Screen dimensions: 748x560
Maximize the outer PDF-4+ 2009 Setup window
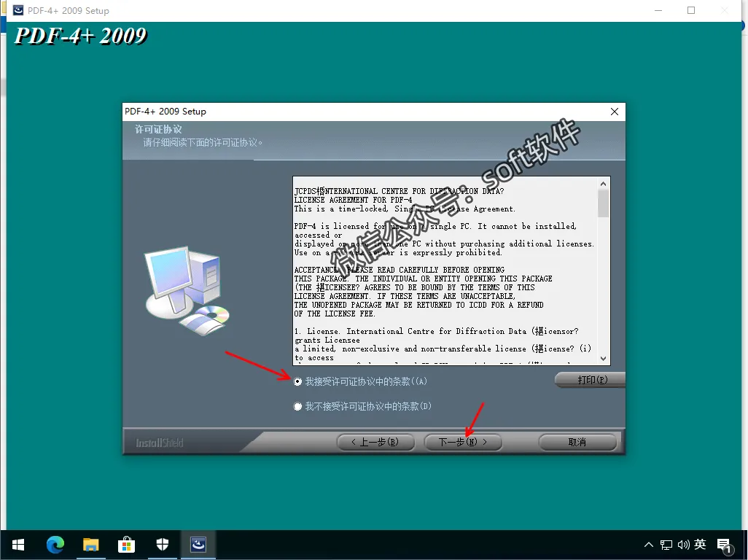690,10
